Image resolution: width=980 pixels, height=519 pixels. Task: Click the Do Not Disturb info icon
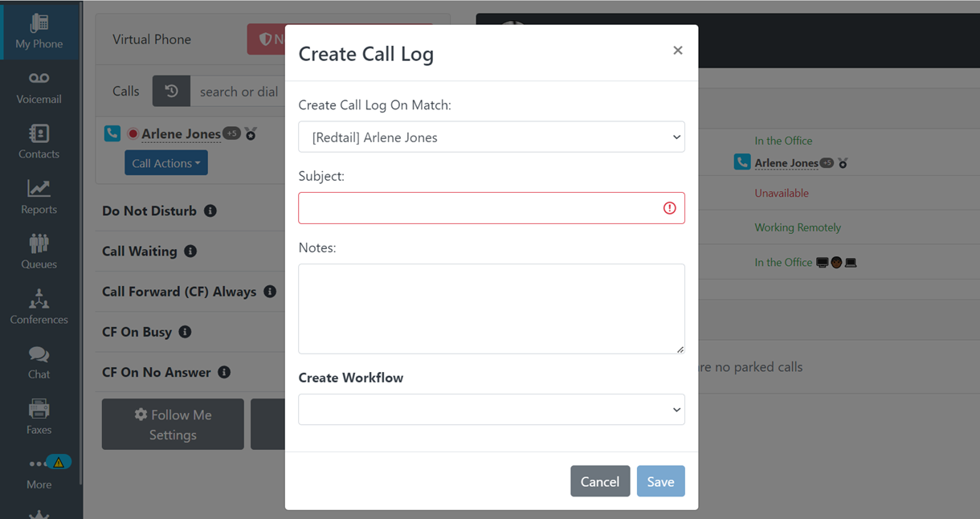(210, 210)
